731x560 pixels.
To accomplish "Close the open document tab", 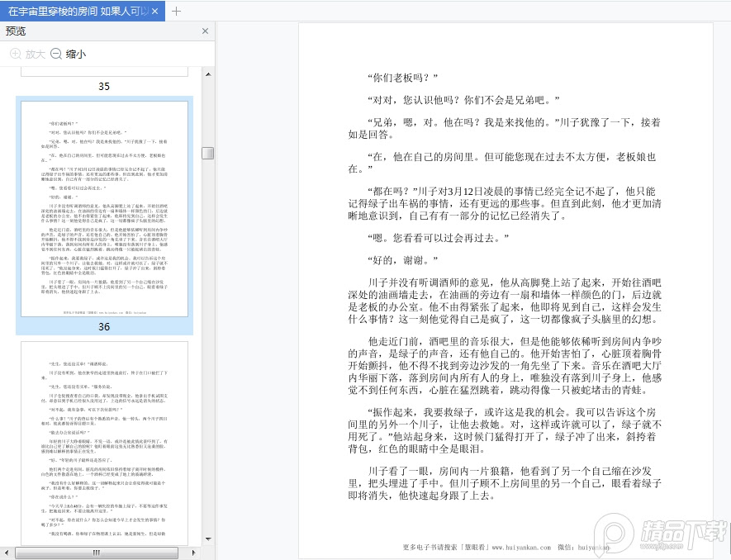I will [x=154, y=12].
